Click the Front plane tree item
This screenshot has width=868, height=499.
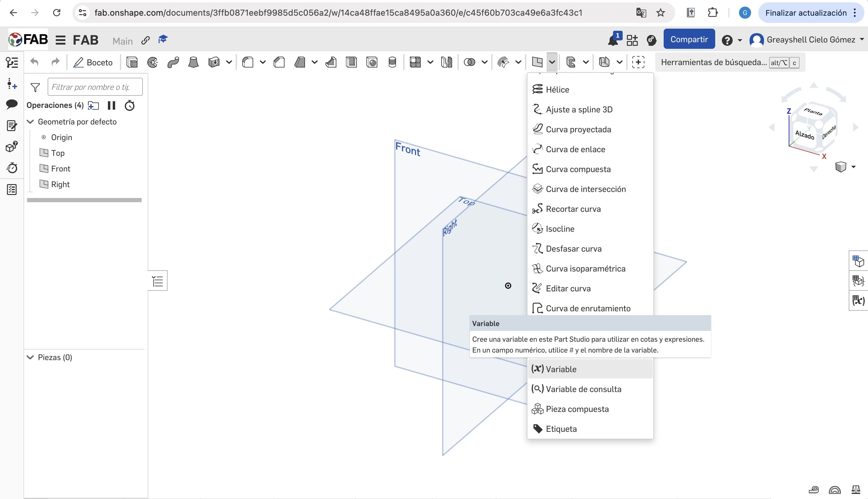click(x=60, y=169)
